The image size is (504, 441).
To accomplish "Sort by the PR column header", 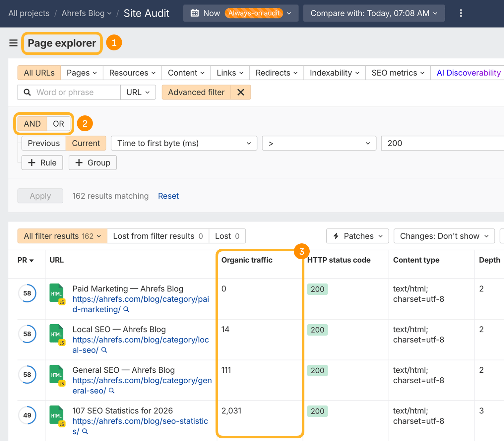I will coord(26,260).
